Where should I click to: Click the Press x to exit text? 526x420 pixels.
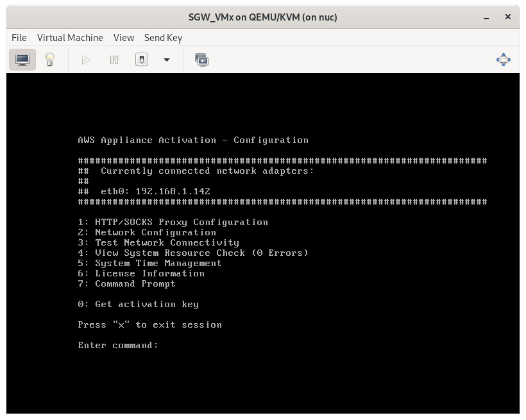(x=149, y=324)
